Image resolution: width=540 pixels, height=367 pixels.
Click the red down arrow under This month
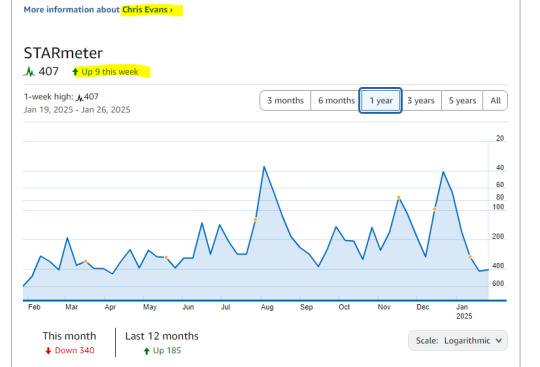48,351
